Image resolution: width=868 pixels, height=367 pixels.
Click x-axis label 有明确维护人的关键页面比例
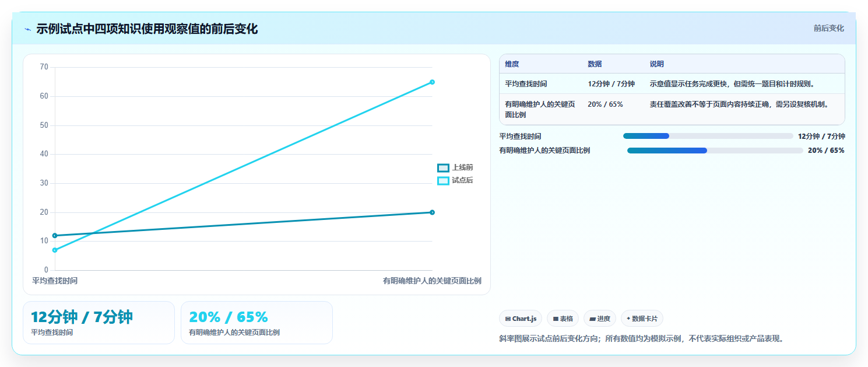[432, 281]
